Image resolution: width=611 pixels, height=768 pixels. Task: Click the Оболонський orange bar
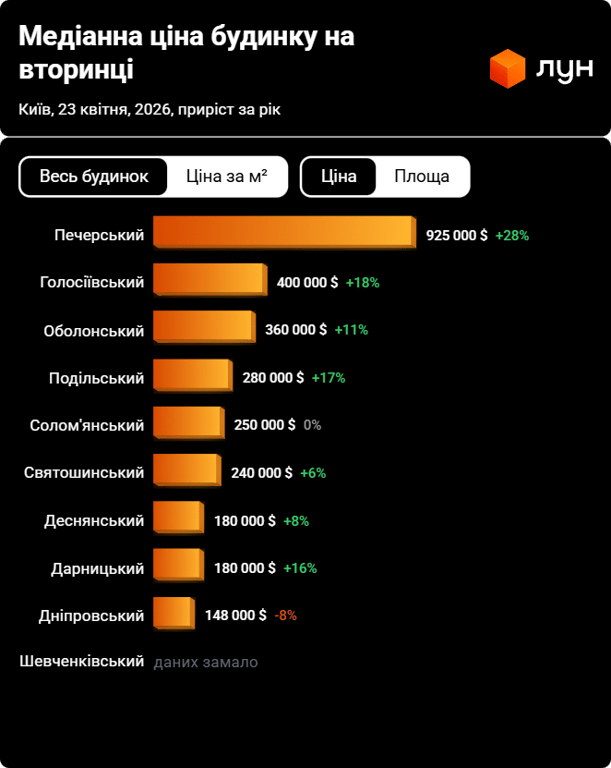[204, 330]
